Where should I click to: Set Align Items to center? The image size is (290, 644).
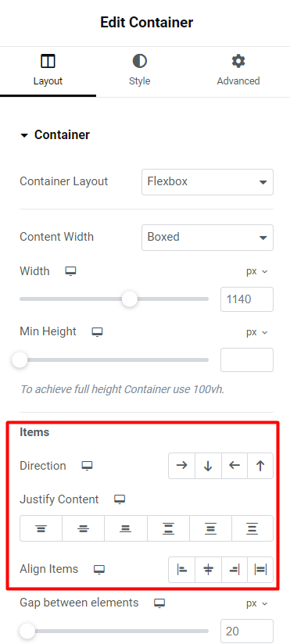tap(208, 570)
